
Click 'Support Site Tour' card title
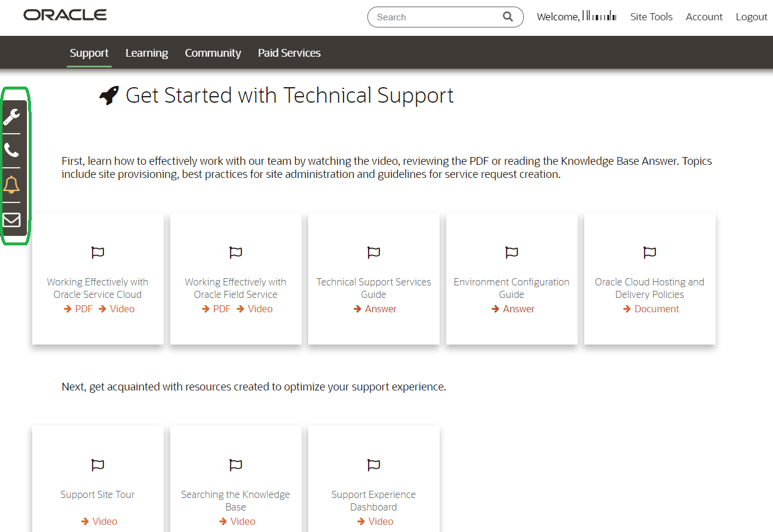(97, 494)
